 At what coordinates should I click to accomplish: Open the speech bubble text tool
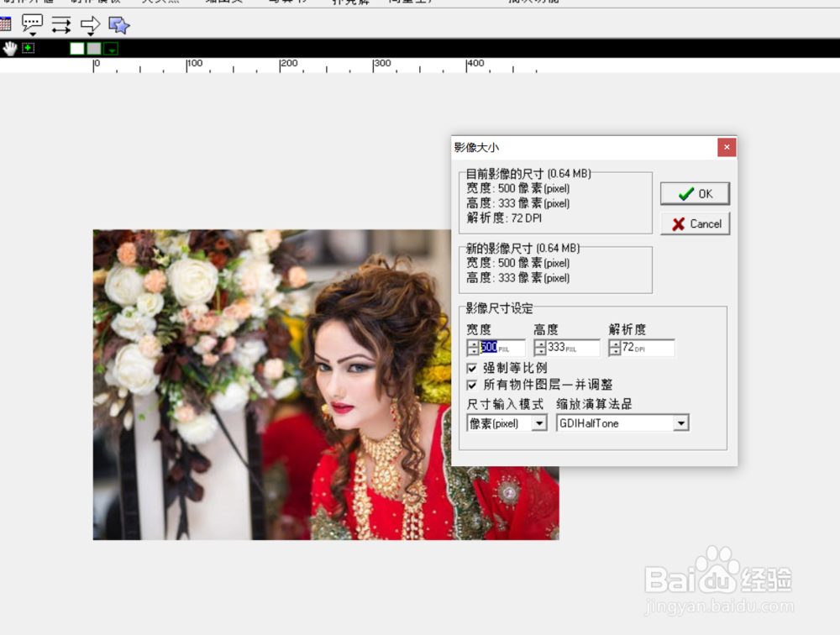[x=32, y=24]
